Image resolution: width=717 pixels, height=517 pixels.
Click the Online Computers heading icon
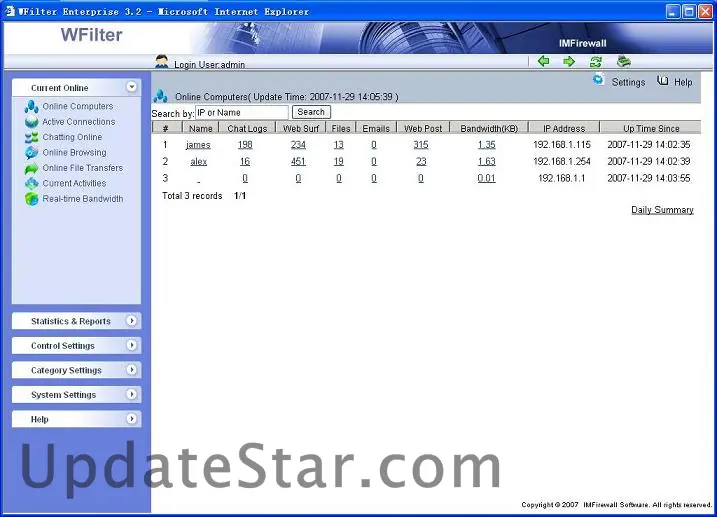tap(161, 96)
